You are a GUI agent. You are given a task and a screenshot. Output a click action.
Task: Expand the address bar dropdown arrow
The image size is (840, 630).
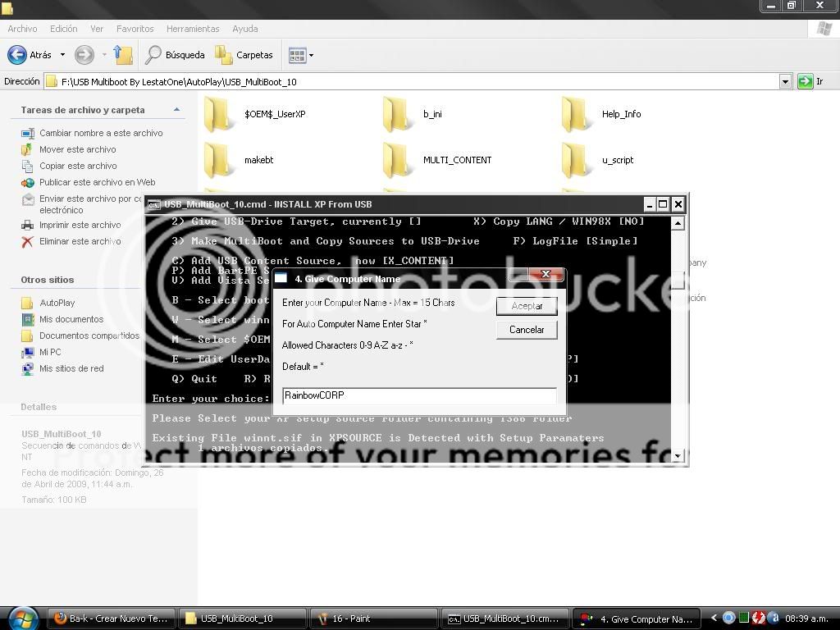click(785, 81)
